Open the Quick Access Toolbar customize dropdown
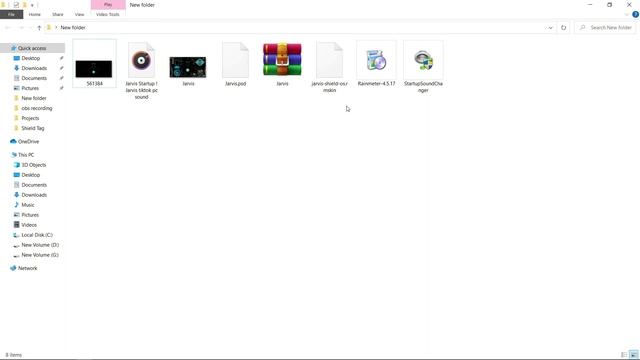Screen dimensions: 640x360 [32, 5]
